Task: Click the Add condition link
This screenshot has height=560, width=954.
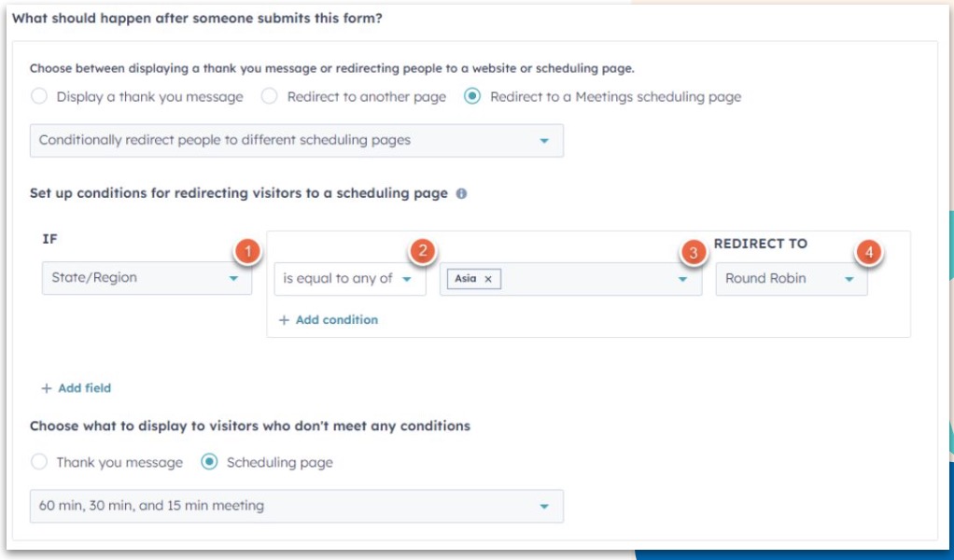Action: point(336,320)
